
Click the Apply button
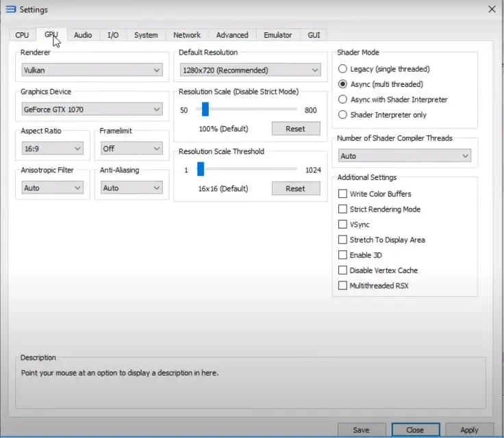click(x=469, y=430)
